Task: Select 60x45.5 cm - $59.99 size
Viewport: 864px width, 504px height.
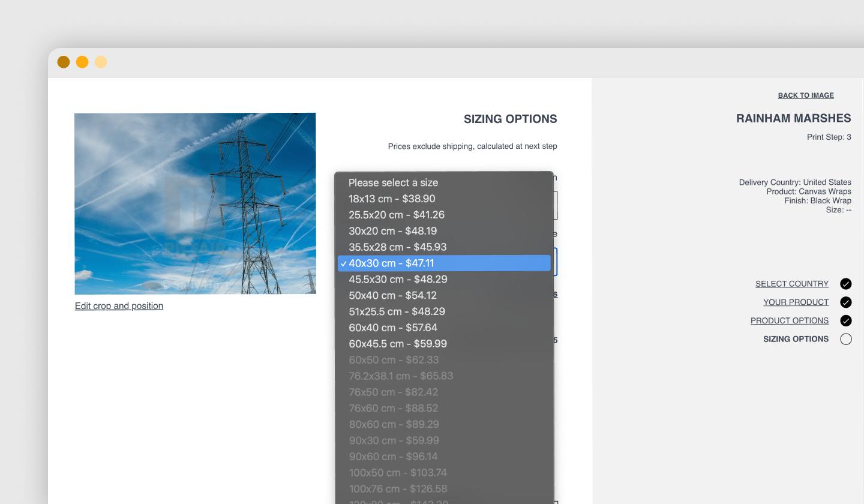Action: 397,344
